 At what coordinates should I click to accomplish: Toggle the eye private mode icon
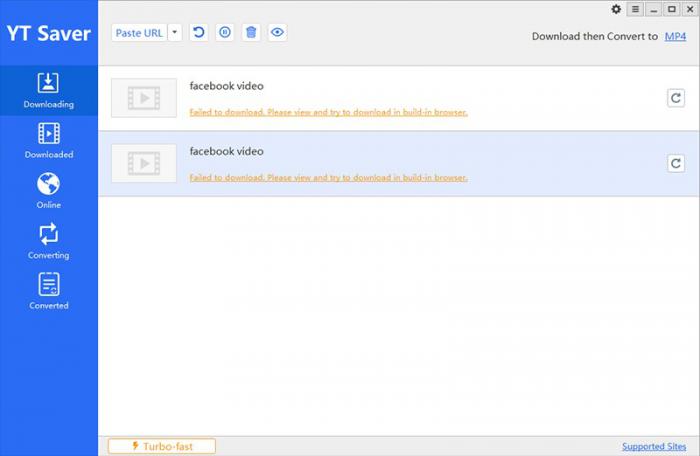coord(277,32)
